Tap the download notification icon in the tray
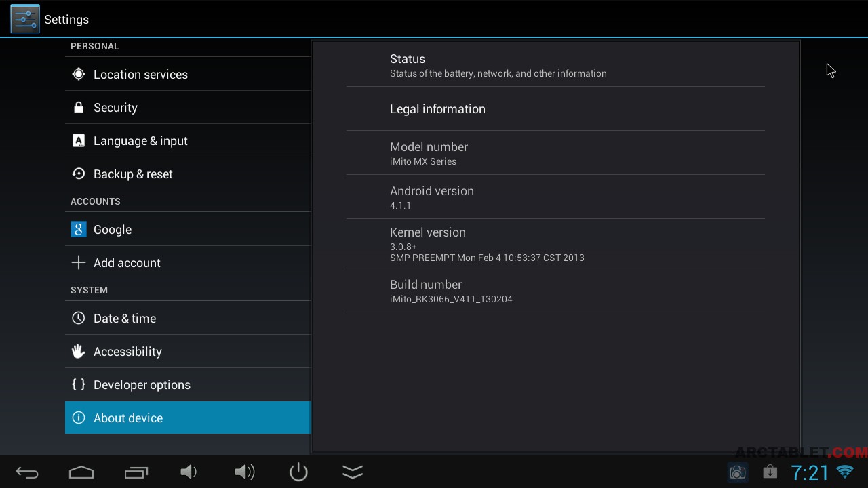 click(x=770, y=472)
